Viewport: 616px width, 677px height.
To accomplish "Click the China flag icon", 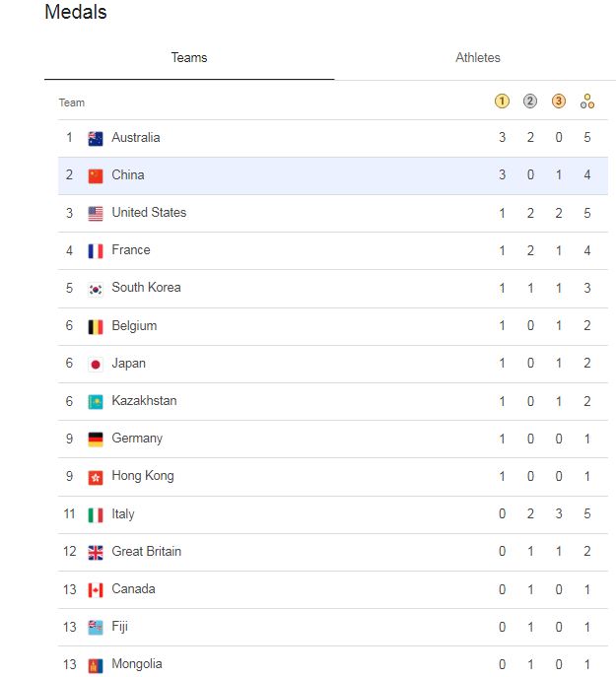I will pos(96,175).
